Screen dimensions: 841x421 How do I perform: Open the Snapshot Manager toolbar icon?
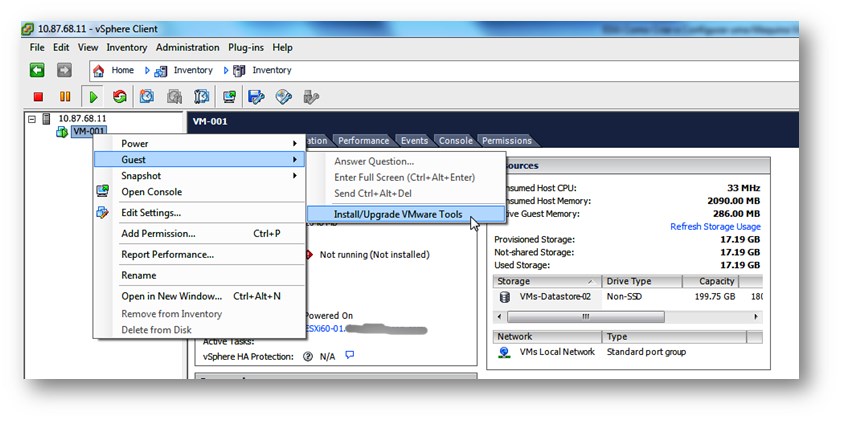click(x=202, y=97)
